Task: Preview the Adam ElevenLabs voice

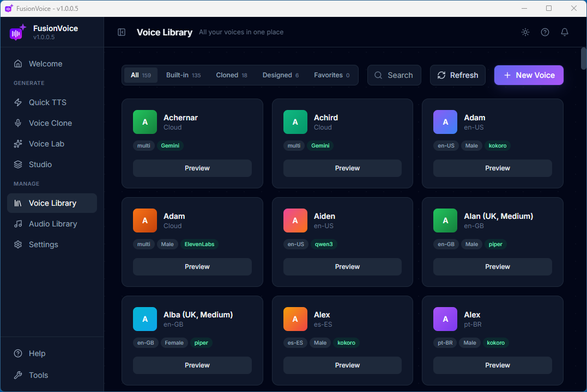Action: [x=192, y=267]
